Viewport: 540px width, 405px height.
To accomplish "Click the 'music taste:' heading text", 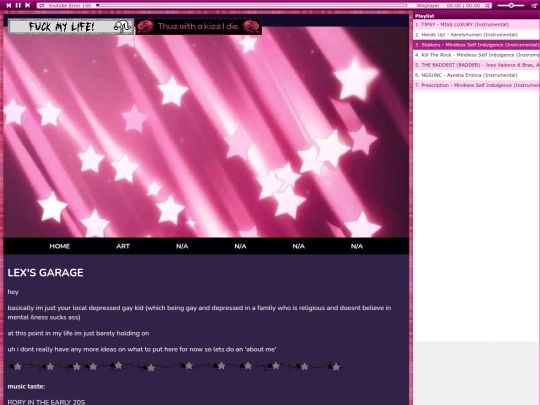I will click(x=27, y=386).
